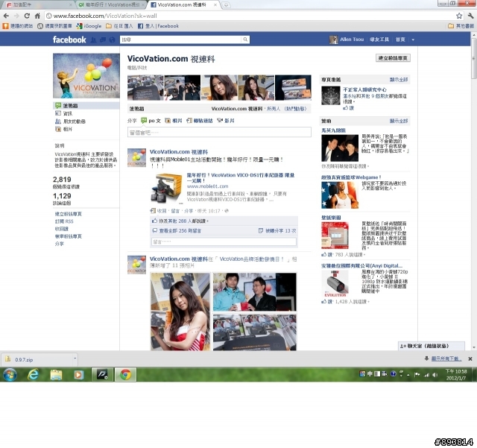Open Windows Media Player taskbar icon
Screen dimensions: 477x448
pyautogui.click(x=79, y=375)
